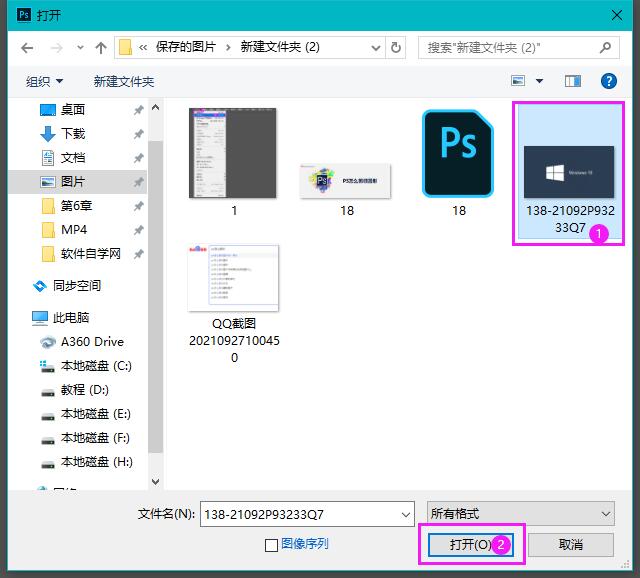Click the 文件名 input field
Viewport: 640px width, 578px height.
300,514
